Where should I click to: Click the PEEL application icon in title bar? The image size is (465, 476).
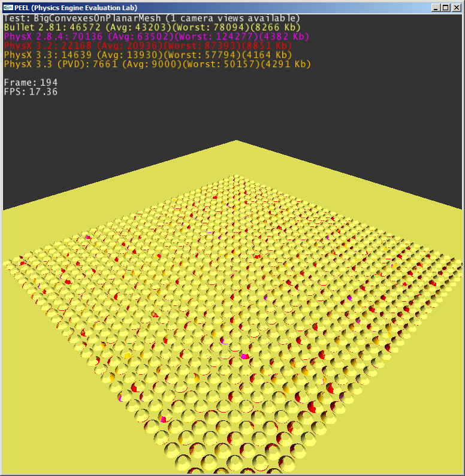(x=8, y=8)
